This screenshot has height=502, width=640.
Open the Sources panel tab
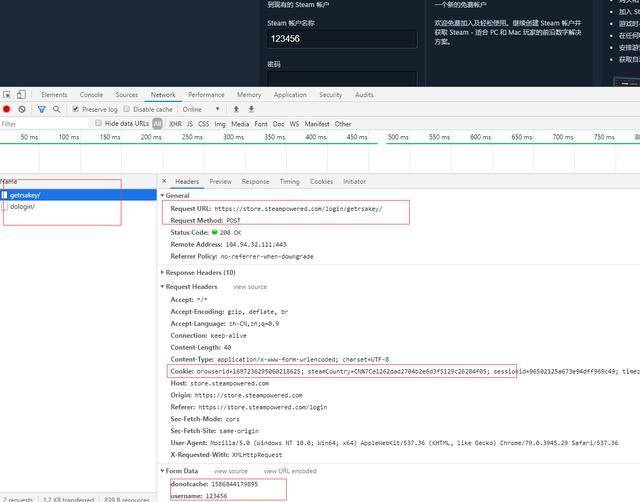[127, 95]
